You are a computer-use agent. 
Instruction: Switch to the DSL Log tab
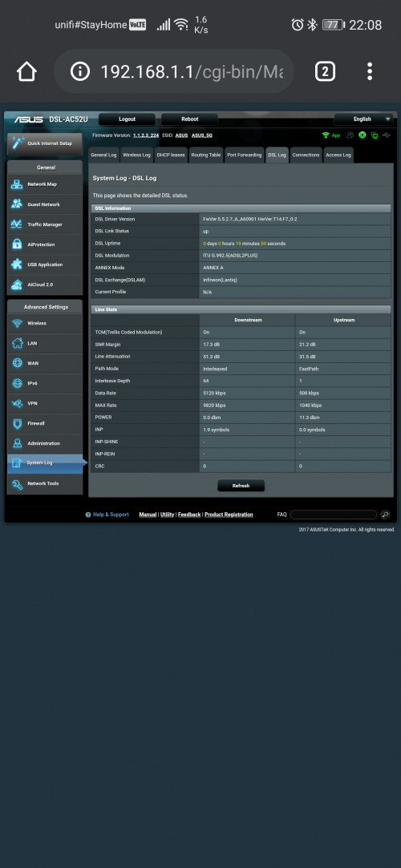277,155
